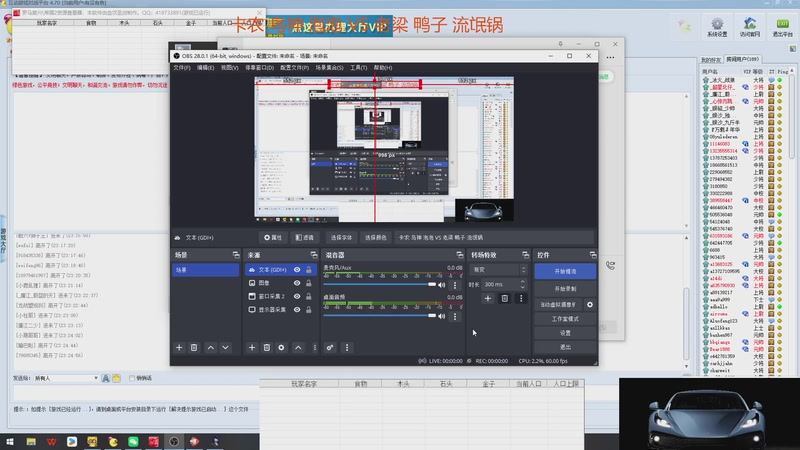Add a new scene in OBS

tap(179, 347)
